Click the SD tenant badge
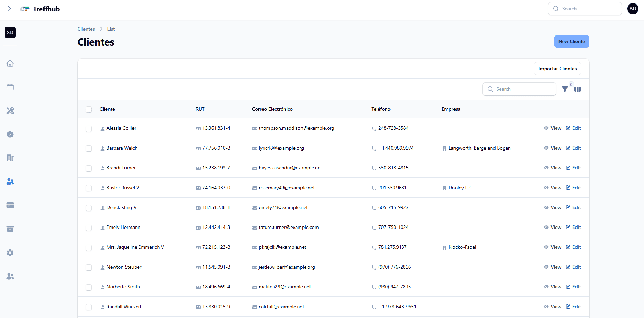 [10, 32]
